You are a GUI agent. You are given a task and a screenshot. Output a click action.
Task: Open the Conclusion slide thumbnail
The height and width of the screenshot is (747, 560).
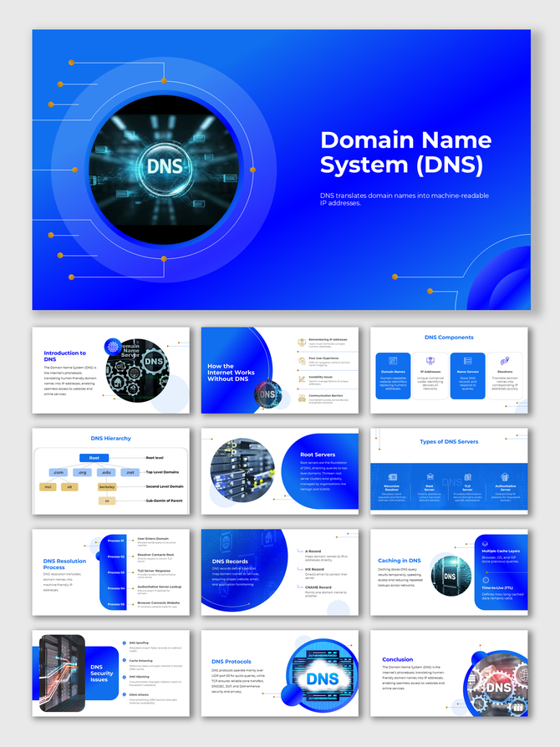click(x=449, y=673)
